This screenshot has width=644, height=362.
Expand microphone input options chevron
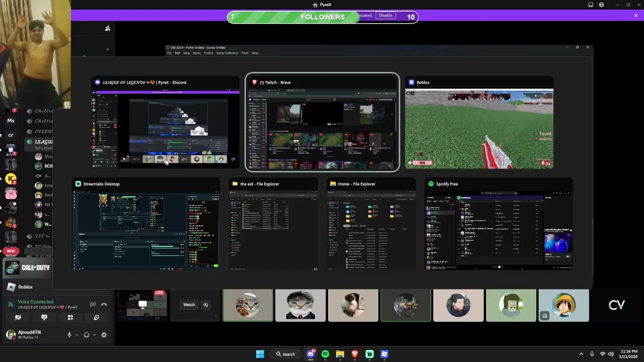pos(77,335)
